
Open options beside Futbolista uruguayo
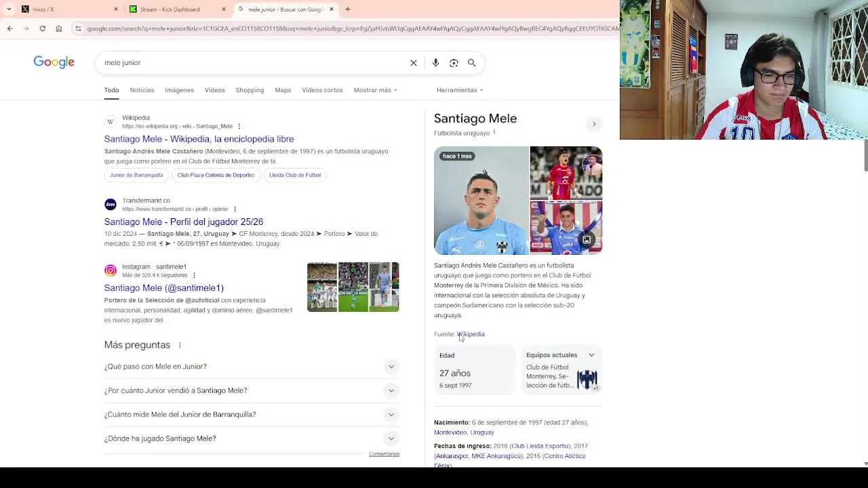pos(494,132)
